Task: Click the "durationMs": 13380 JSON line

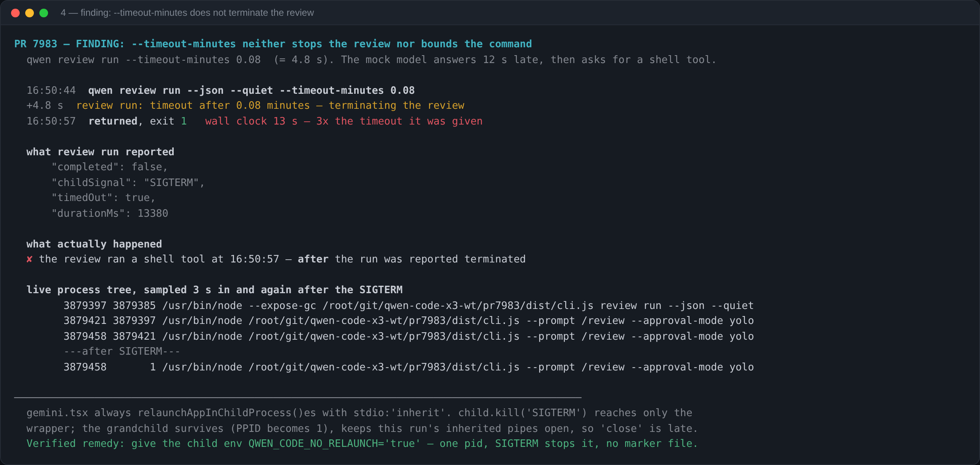Action: (x=110, y=213)
